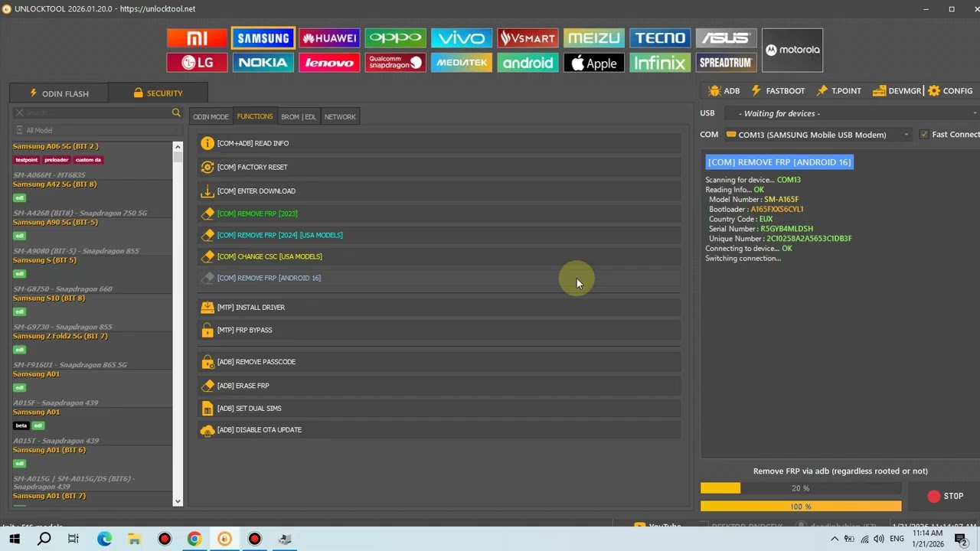Open the Qualcomm Snapdragon section

pos(395,63)
